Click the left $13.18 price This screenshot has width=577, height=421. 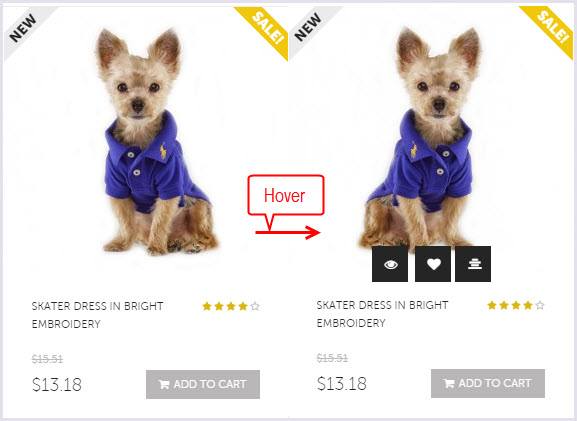[57, 385]
